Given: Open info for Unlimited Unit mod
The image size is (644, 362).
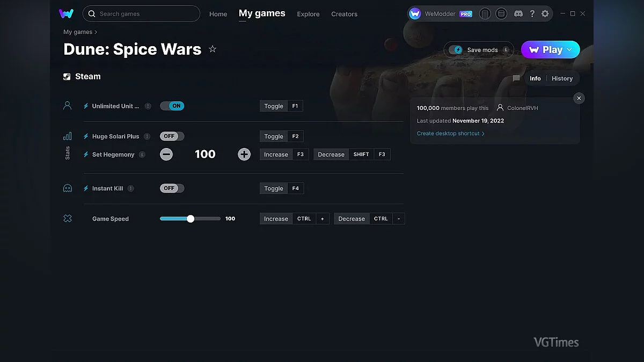Looking at the screenshot, I should tap(148, 106).
